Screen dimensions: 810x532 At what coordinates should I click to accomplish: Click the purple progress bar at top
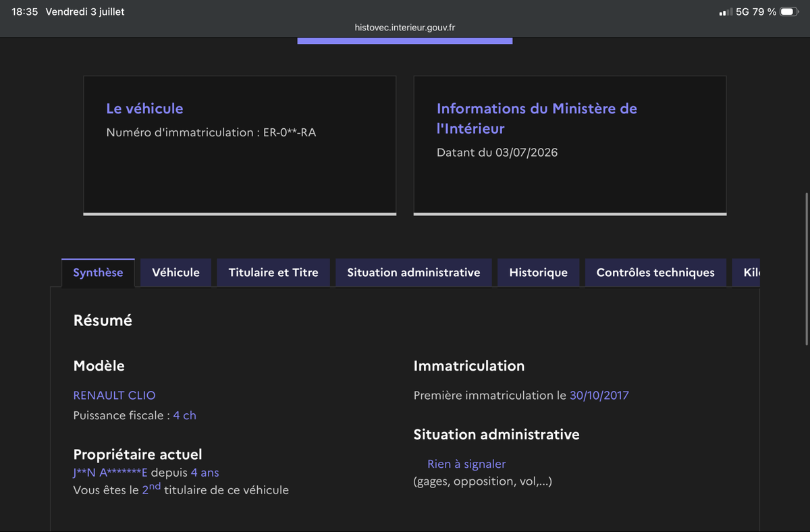(405, 41)
